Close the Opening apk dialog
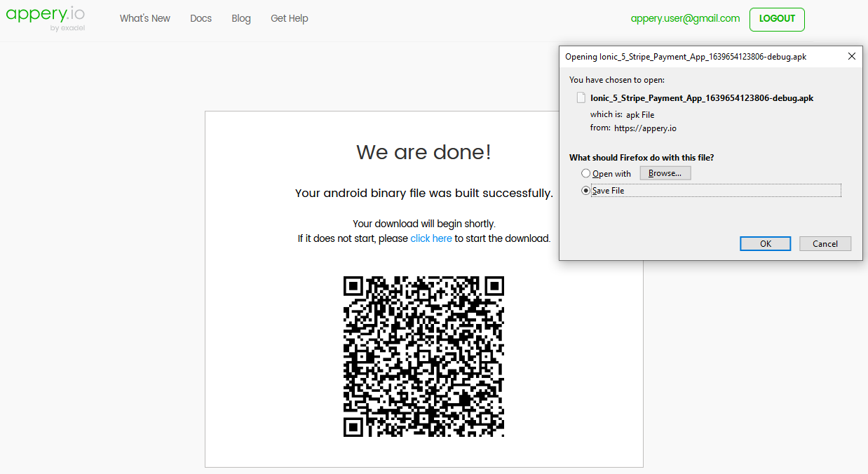This screenshot has width=868, height=474. click(852, 56)
